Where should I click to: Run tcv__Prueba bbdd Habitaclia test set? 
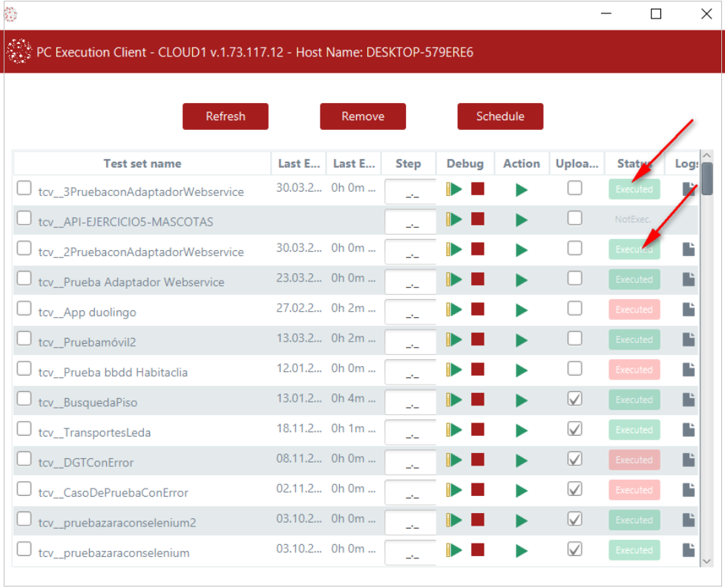(x=522, y=369)
